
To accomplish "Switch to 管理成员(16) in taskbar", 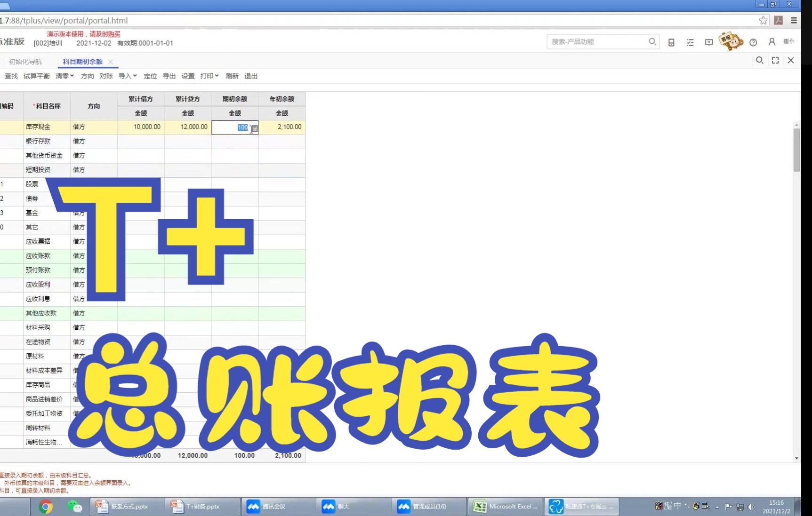I will click(x=429, y=507).
